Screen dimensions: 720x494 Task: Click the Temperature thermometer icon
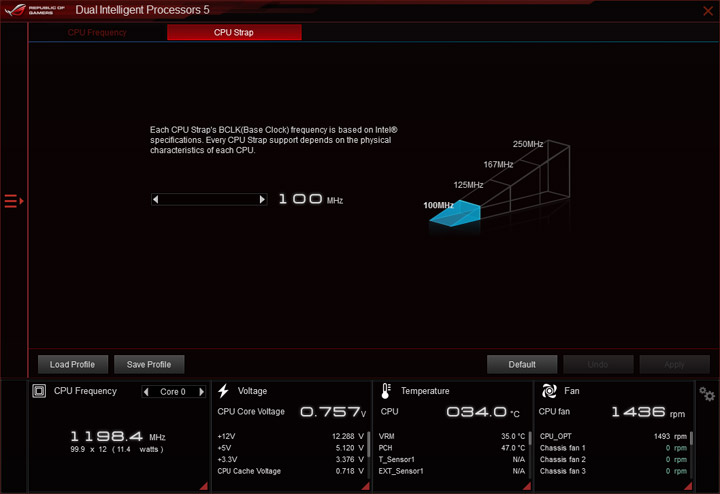click(x=386, y=391)
